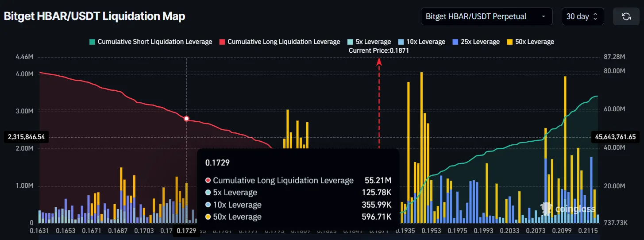The width and height of the screenshot is (644, 240).
Task: Click the Bitget HBAR/USDT Liquidation Map title
Action: pyautogui.click(x=95, y=16)
